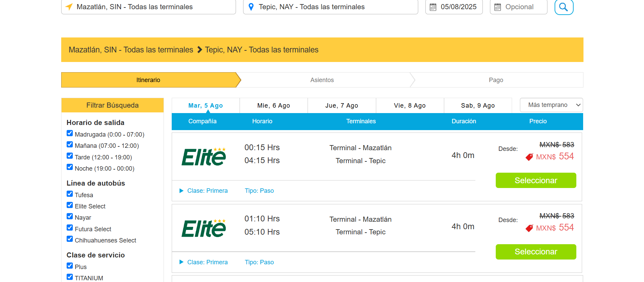Switch to Sab, 9 Ago date tab
The width and height of the screenshot is (644, 282).
[x=478, y=106]
